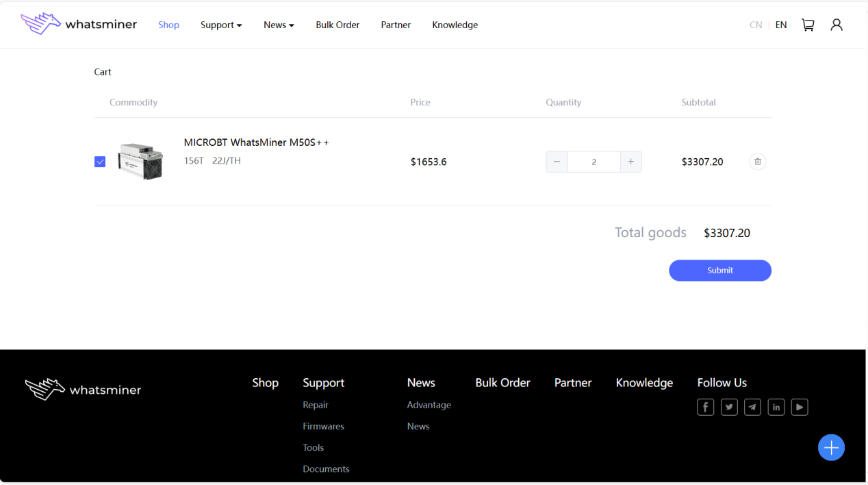Increase quantity with plus button
This screenshot has width=868, height=485.
pyautogui.click(x=630, y=162)
